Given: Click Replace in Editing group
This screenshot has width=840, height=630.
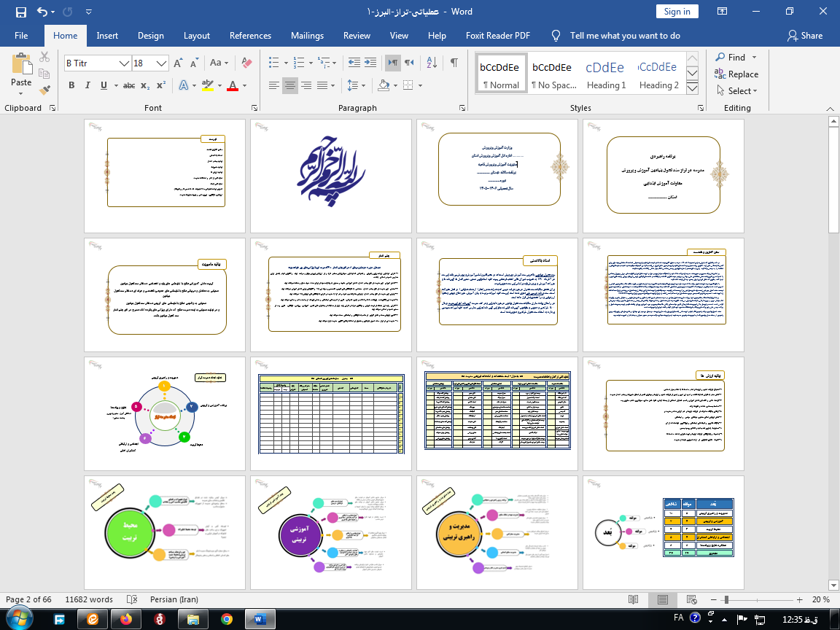Looking at the screenshot, I should point(736,74).
